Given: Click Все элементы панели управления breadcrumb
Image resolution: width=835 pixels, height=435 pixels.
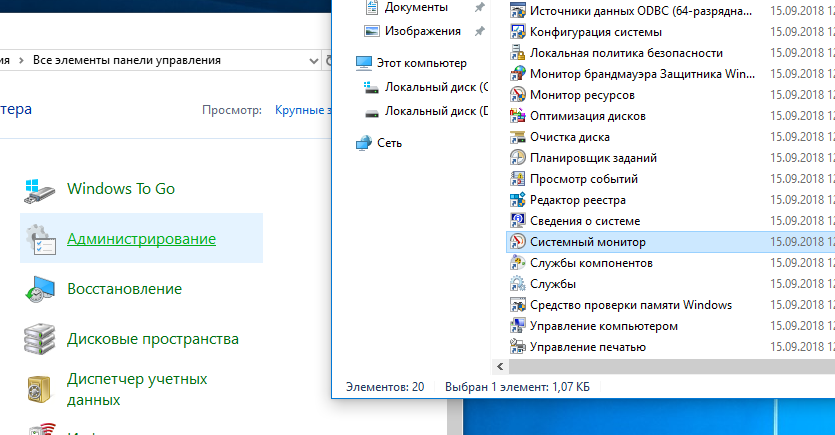Looking at the screenshot, I should pyautogui.click(x=127, y=61).
